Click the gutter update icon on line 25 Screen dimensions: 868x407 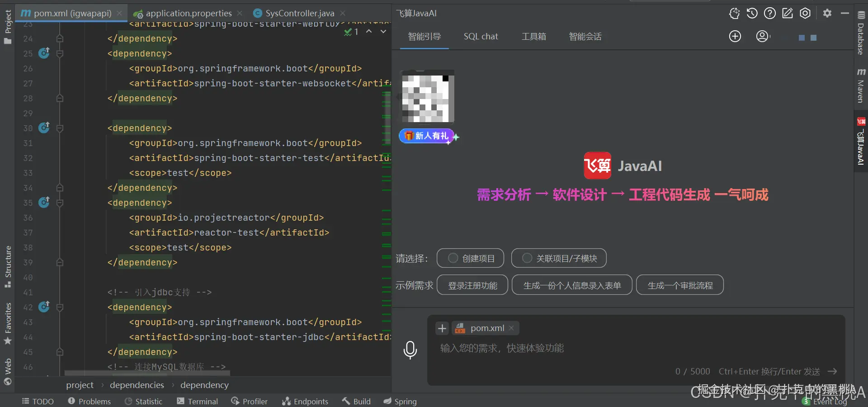pyautogui.click(x=44, y=53)
